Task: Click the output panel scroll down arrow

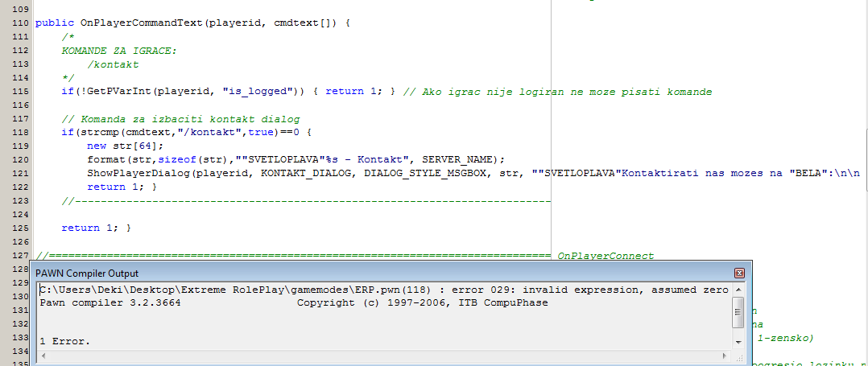Action: click(738, 343)
